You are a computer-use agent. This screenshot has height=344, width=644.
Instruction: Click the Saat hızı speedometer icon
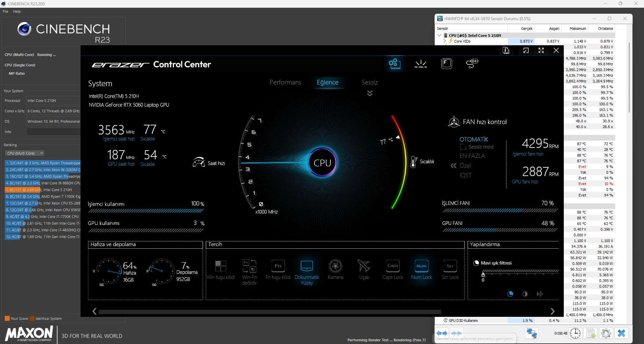199,162
